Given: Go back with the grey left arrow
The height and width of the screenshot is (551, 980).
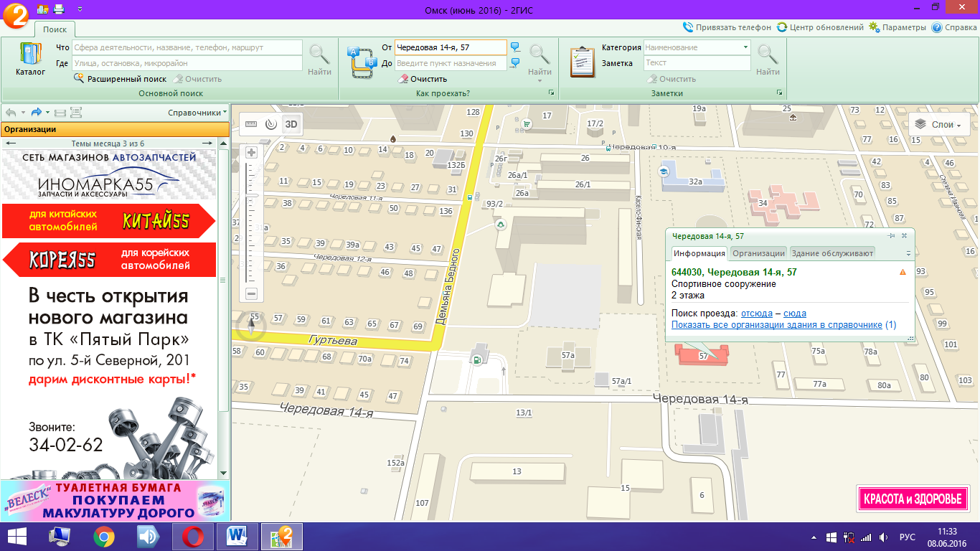Looking at the screenshot, I should 11,113.
